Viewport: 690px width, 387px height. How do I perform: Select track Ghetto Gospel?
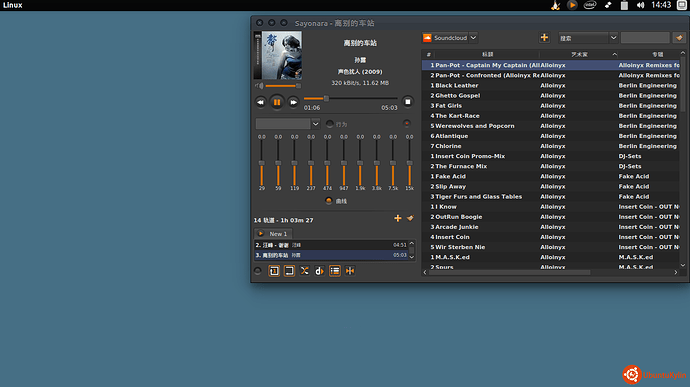[551, 96]
